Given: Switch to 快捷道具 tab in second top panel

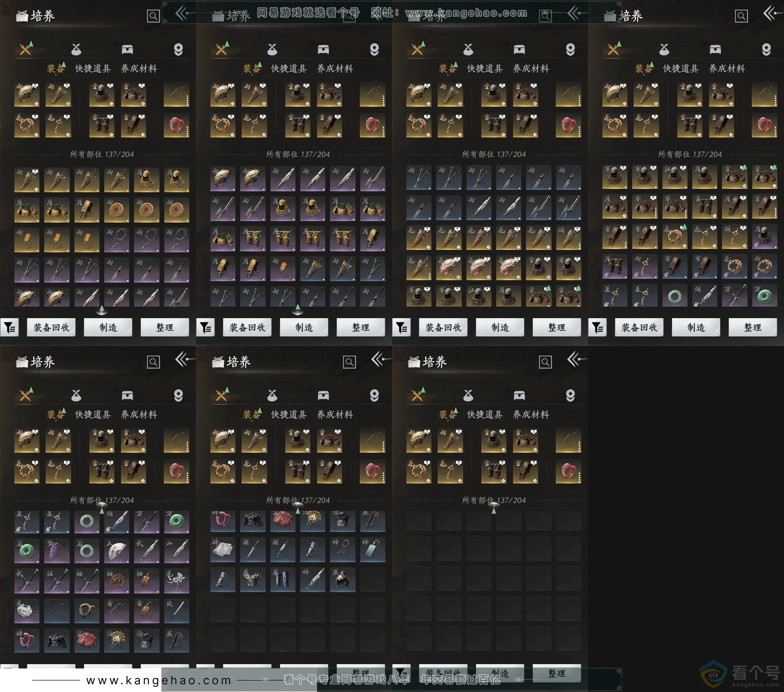Looking at the screenshot, I should click(x=289, y=69).
